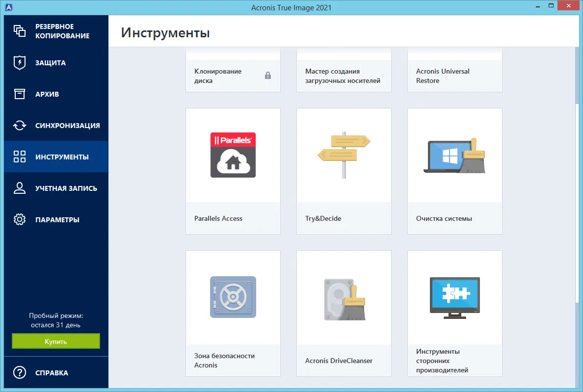Click the Archive box icon
This screenshot has height=392, width=583.
tap(19, 94)
